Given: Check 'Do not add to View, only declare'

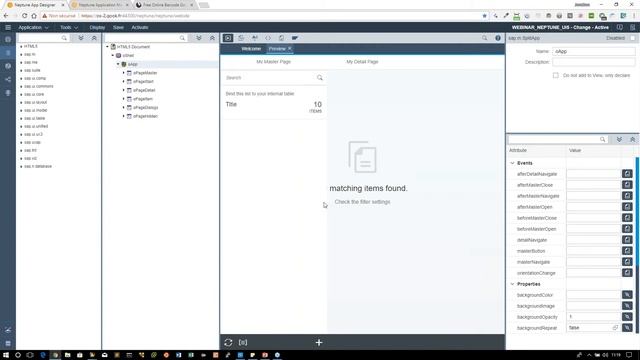Looking at the screenshot, I should click(556, 75).
